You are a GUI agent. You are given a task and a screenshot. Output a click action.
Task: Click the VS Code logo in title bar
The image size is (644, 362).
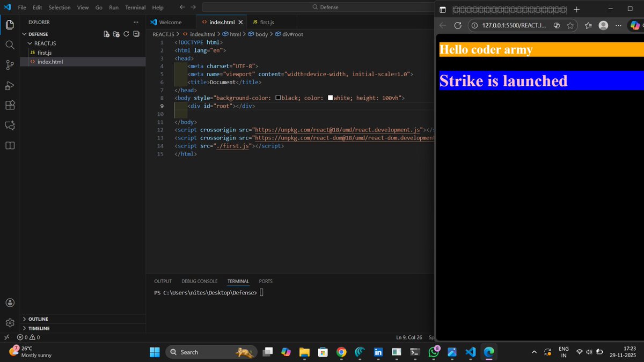(8, 8)
